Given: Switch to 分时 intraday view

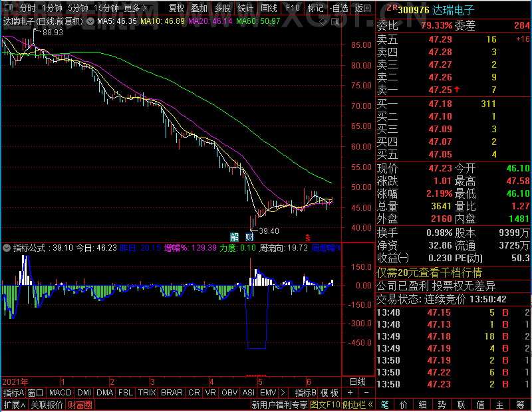Looking at the screenshot, I should point(27,8).
